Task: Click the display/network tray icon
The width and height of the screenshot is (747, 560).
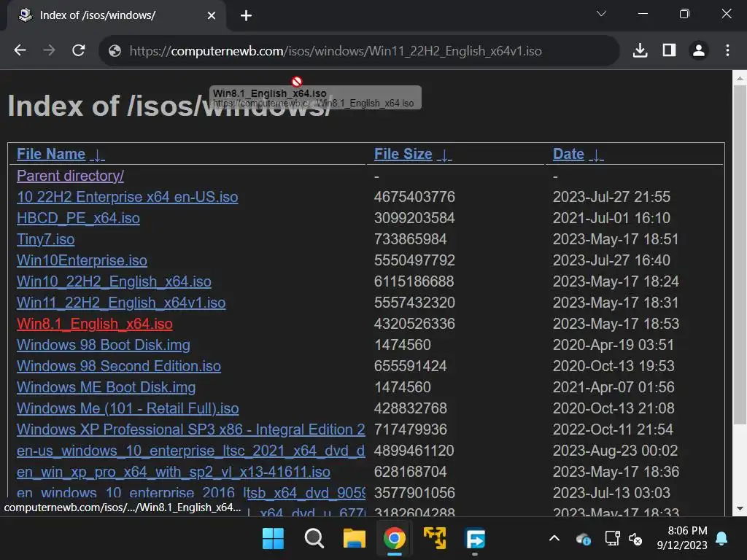Action: coord(612,539)
